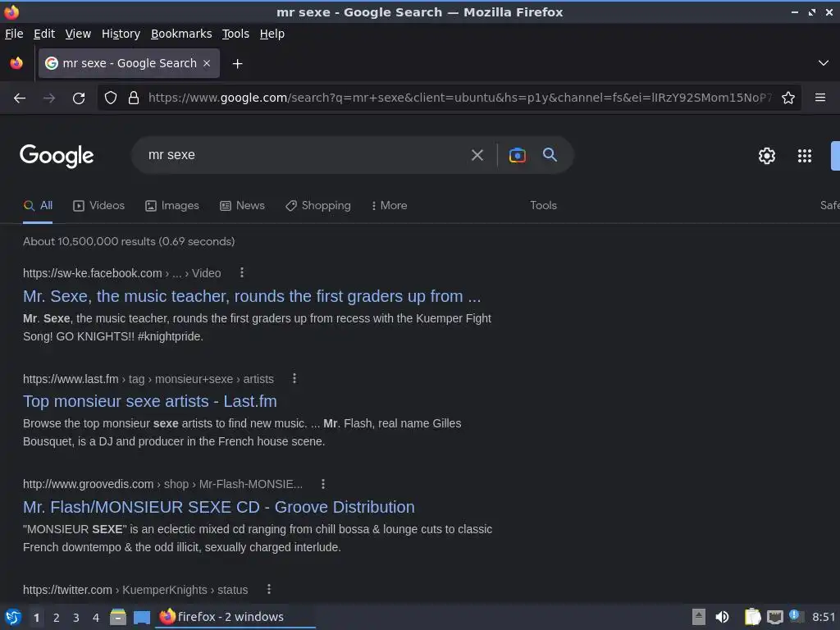Open the search Tools options
The height and width of the screenshot is (630, 840).
tap(543, 206)
